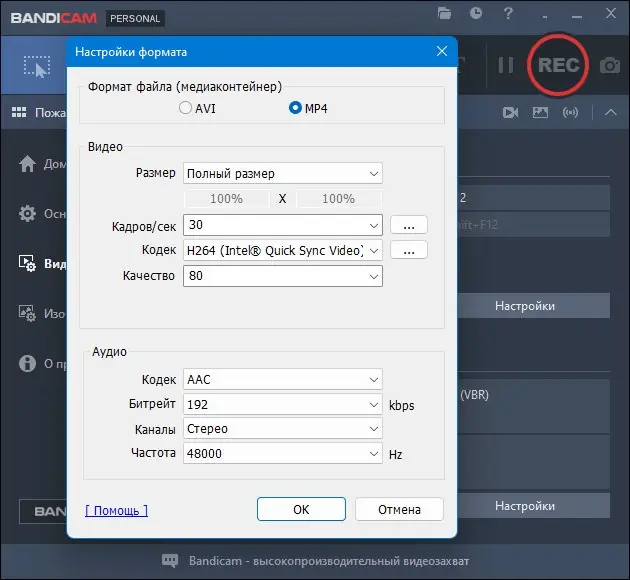
Task: Click the partially hidden BAN logo button
Action: click(43, 511)
